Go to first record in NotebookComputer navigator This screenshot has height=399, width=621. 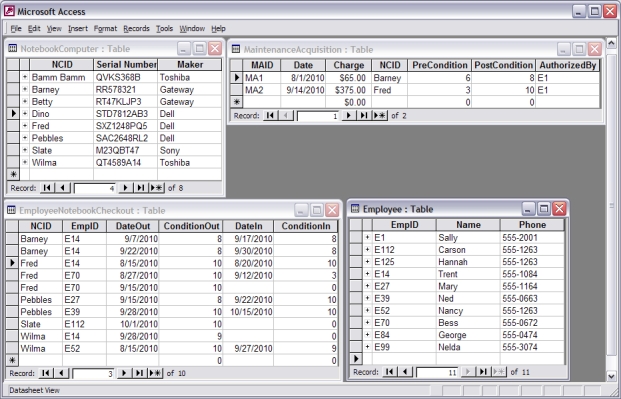tap(47, 188)
